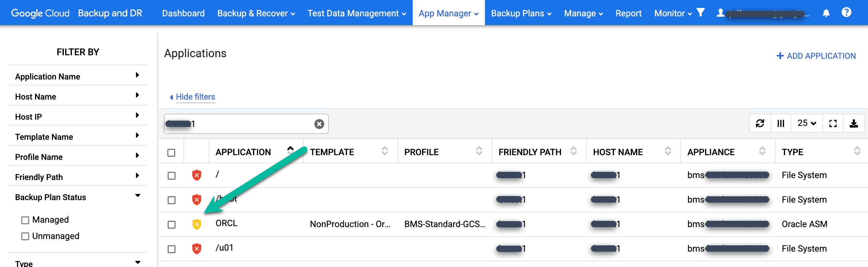Expand the Application Name filter
The width and height of the screenshot is (868, 267).
pos(137,75)
